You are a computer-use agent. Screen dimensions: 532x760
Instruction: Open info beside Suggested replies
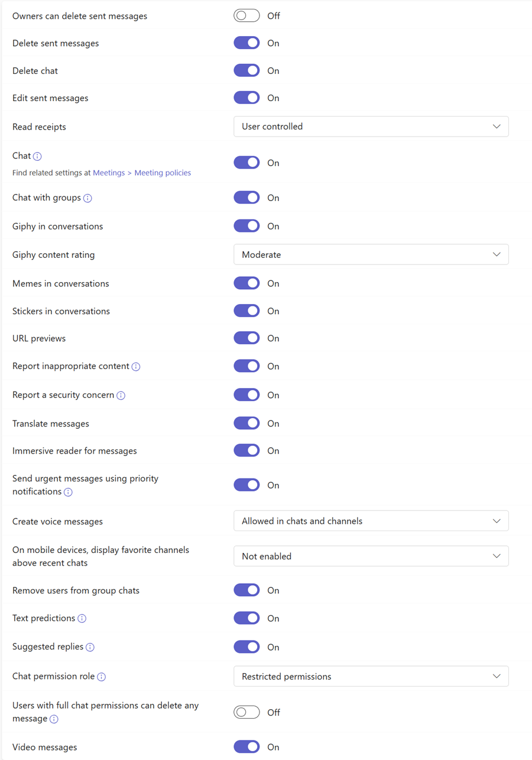click(90, 647)
